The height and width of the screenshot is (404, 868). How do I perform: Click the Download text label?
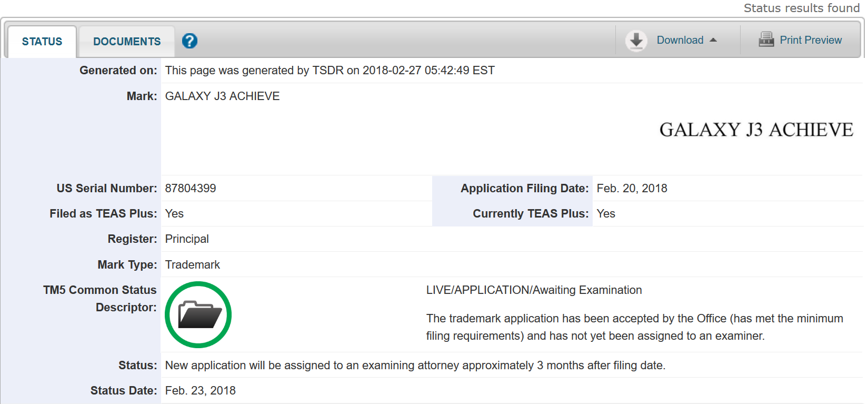680,41
